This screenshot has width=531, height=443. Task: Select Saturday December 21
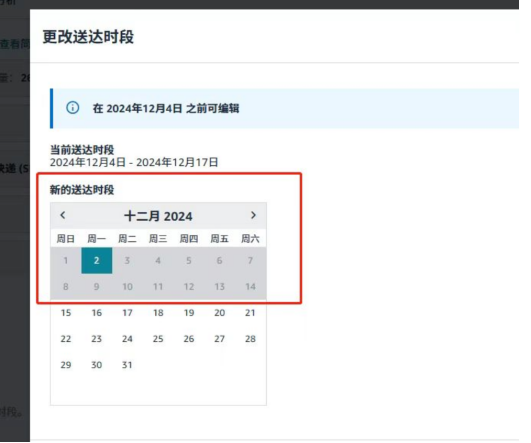pyautogui.click(x=250, y=313)
